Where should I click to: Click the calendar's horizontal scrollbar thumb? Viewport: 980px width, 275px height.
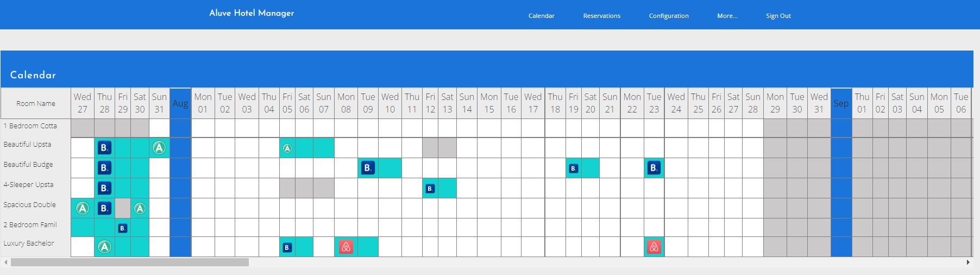click(x=129, y=262)
